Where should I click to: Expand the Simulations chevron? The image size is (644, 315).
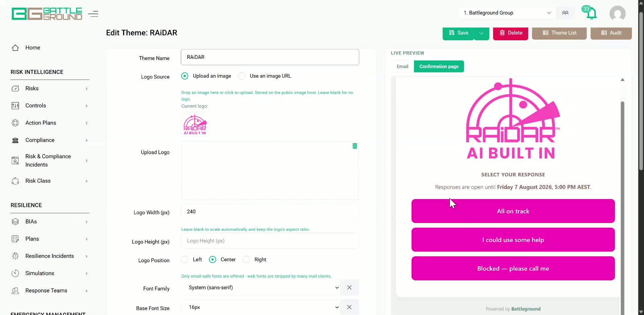(x=87, y=273)
